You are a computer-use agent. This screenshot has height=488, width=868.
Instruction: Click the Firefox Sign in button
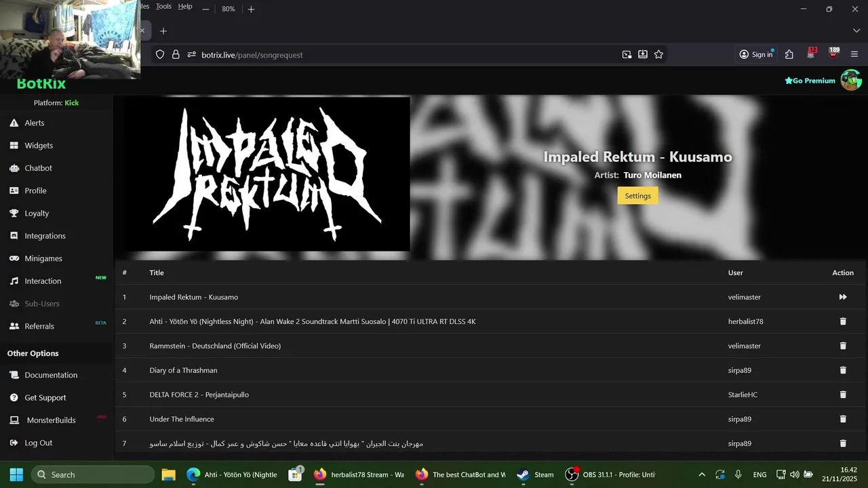(756, 54)
